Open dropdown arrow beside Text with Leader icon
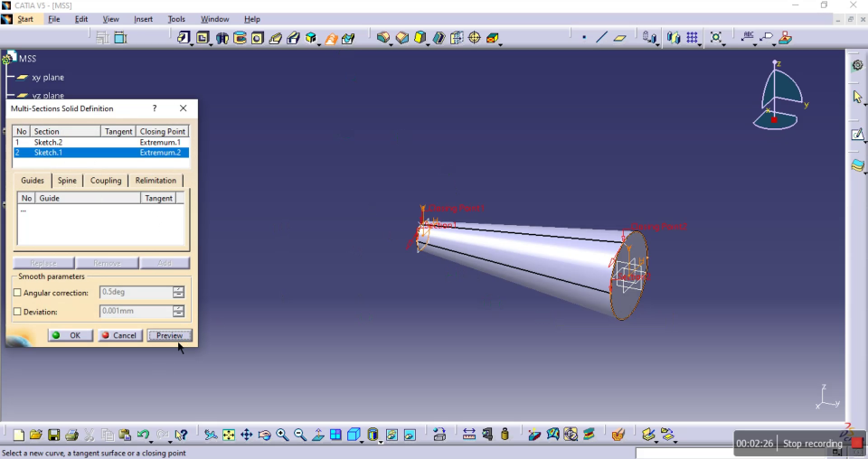This screenshot has width=868, height=459. [755, 44]
